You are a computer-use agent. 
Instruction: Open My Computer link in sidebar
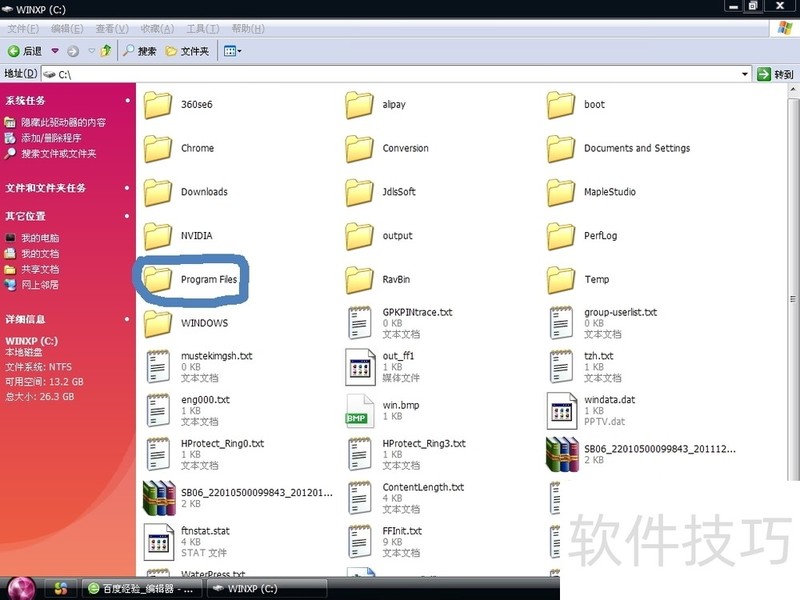pyautogui.click(x=32, y=238)
